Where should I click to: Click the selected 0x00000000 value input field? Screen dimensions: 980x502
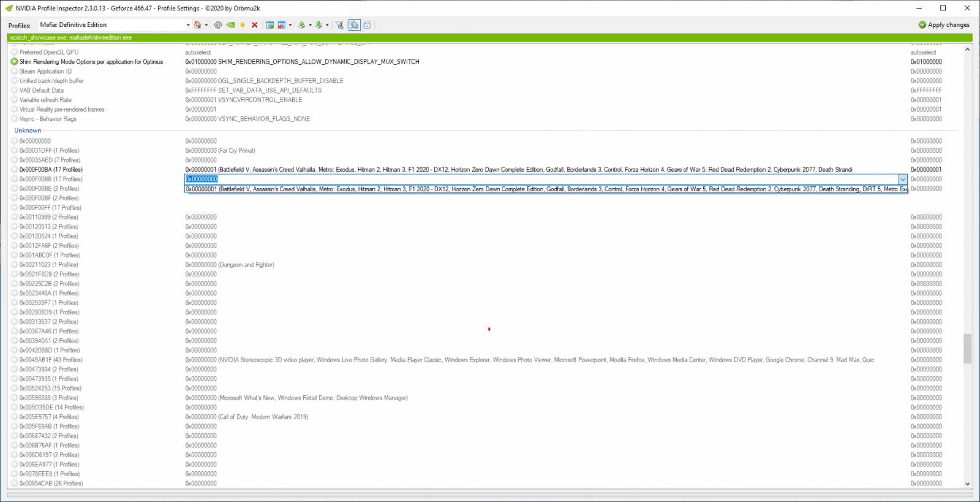[x=541, y=180]
